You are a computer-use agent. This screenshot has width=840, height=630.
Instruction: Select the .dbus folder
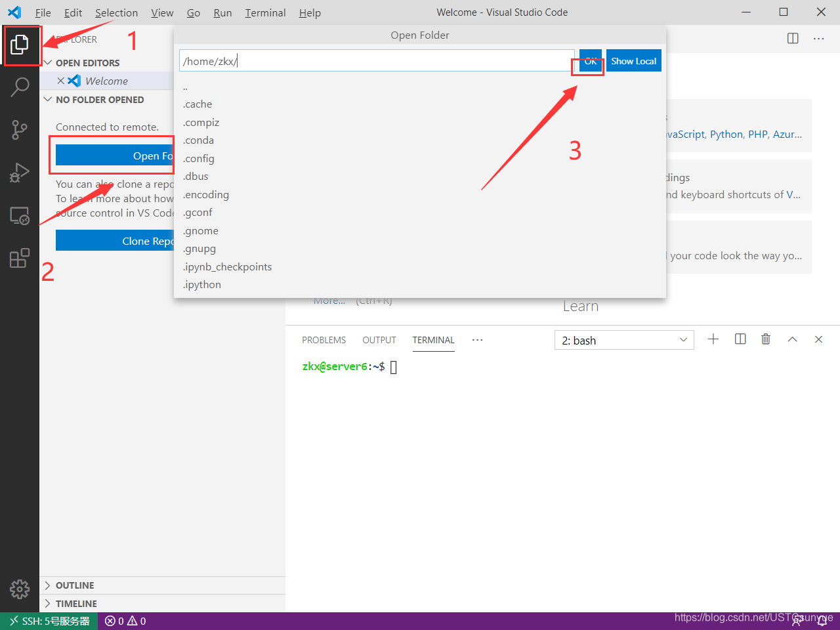(420, 177)
